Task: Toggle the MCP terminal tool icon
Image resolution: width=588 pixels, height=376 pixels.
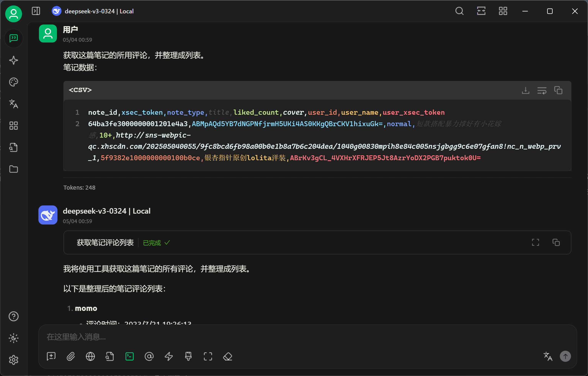Action: coord(130,356)
